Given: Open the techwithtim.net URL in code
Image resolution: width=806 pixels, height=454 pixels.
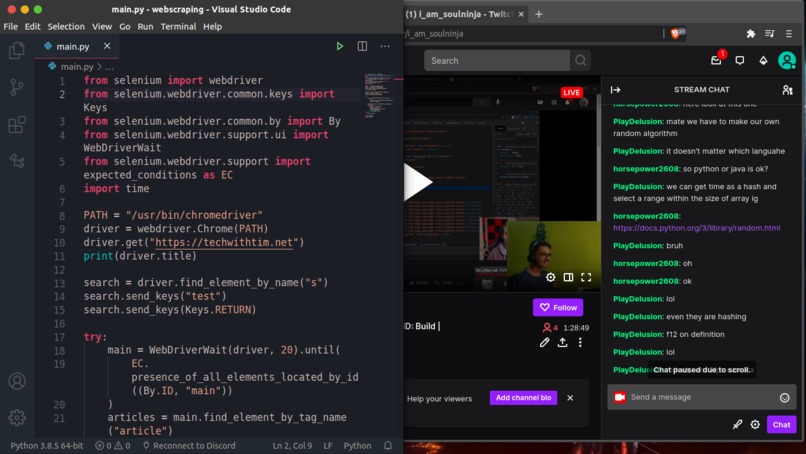Looking at the screenshot, I should click(224, 243).
